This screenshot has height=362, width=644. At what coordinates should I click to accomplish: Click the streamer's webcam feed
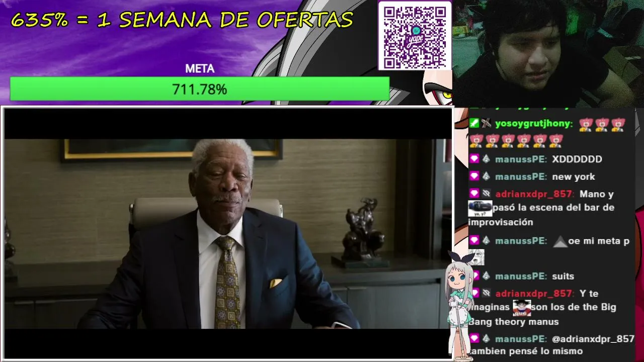pos(548,53)
